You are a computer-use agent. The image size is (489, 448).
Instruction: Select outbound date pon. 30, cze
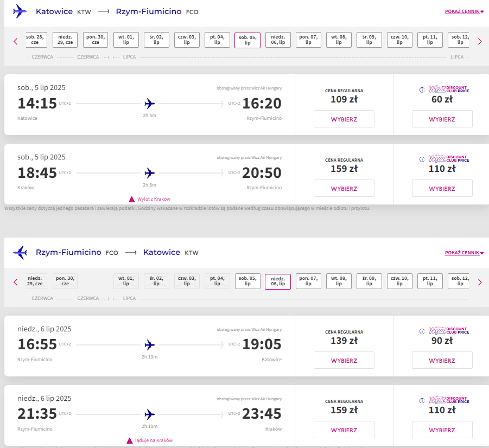96,40
